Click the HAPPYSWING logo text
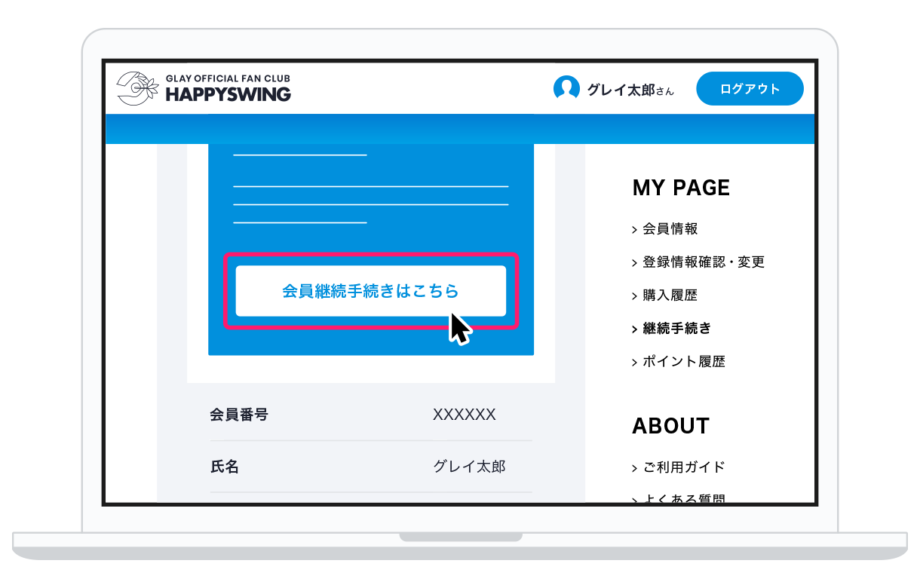The width and height of the screenshot is (920, 588). [x=228, y=94]
